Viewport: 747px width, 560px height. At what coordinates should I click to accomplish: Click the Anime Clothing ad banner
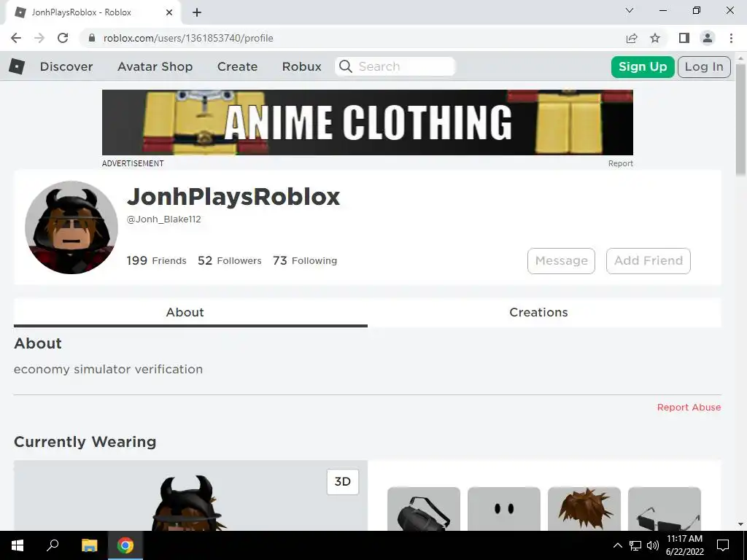(368, 122)
